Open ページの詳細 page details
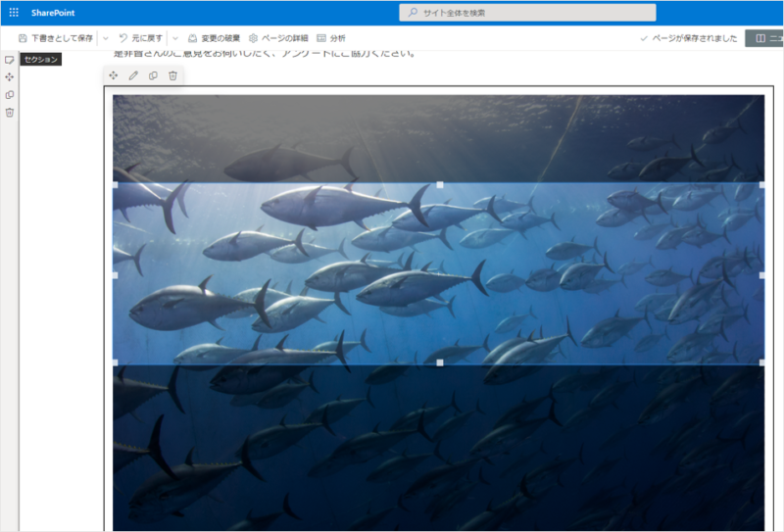The height and width of the screenshot is (532, 784). (277, 38)
